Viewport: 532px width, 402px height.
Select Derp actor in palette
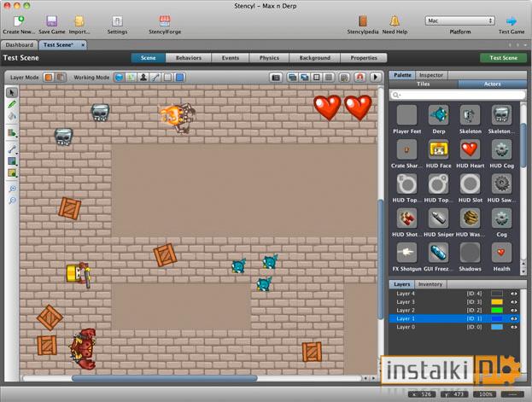(438, 115)
